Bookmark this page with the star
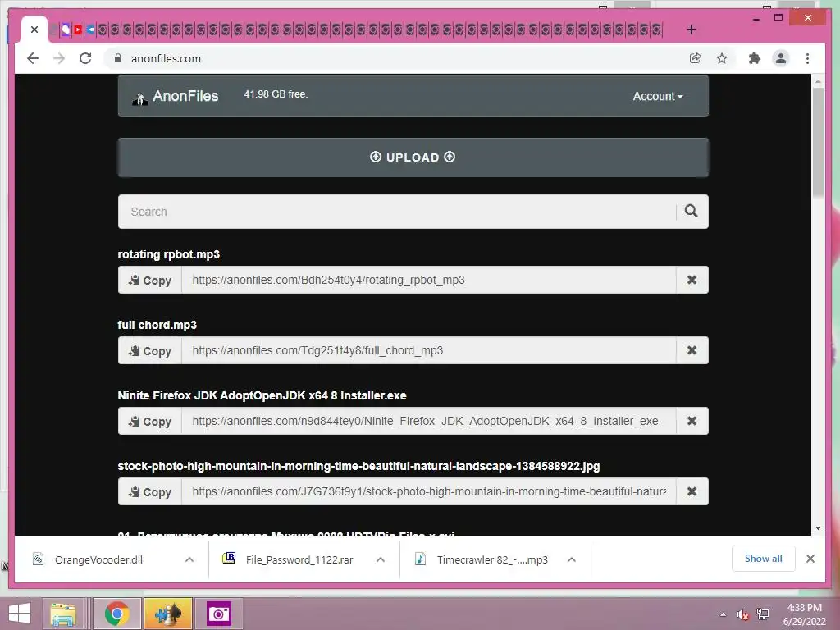This screenshot has height=630, width=840. (722, 58)
